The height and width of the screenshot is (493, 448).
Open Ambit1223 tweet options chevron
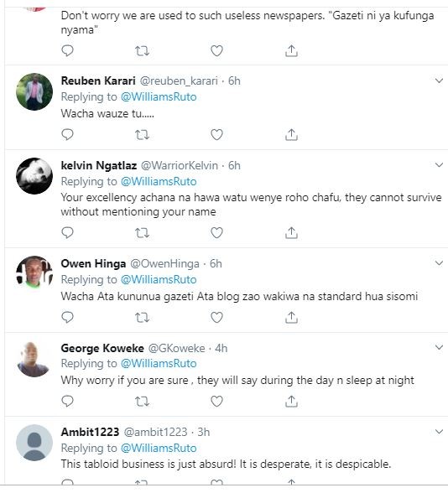point(439,432)
